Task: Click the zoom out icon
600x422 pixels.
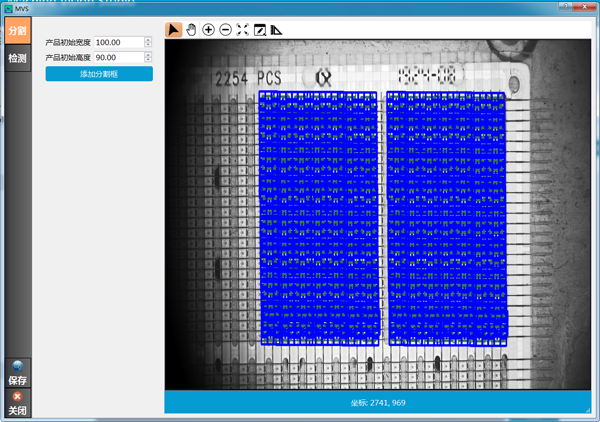Action: point(225,30)
